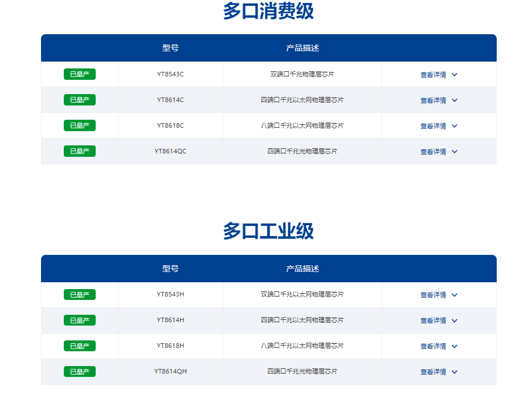Select model number YT8618H
Image resolution: width=532 pixels, height=402 pixels.
(170, 346)
